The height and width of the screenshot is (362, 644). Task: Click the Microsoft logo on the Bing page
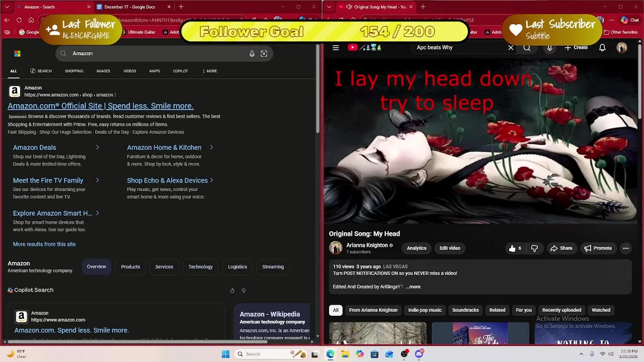(18, 54)
